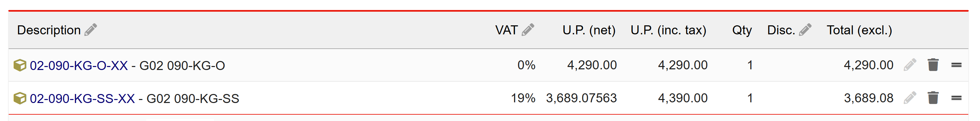Screen dimensions: 980x121
Task: Edit the 02-090-KG-SS-XX line with pencil icon
Action: (x=910, y=98)
